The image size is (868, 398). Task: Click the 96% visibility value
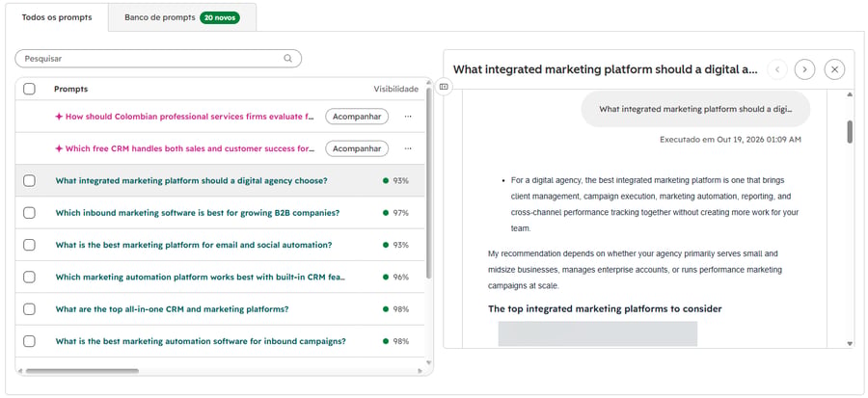click(401, 277)
